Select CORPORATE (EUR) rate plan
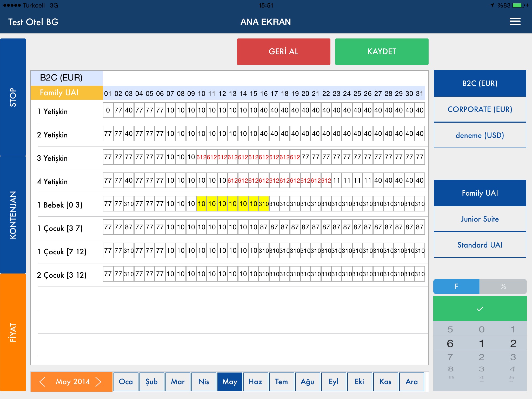The image size is (532, 399). coord(480,109)
